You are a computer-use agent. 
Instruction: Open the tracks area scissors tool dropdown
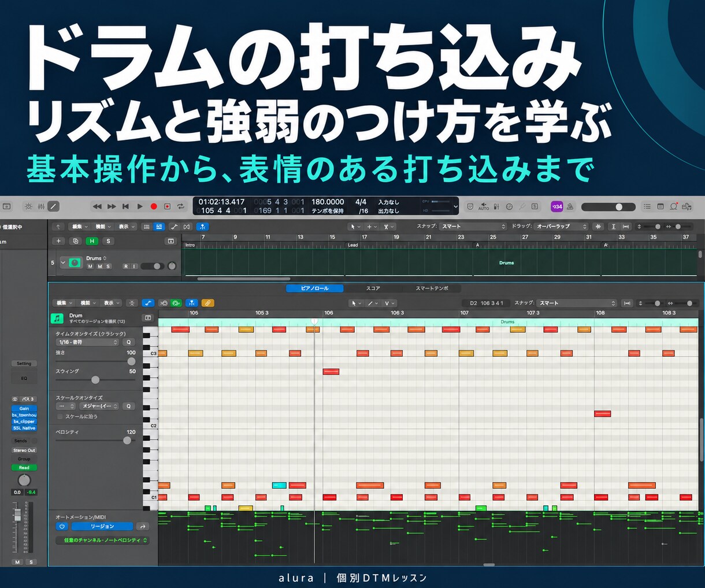389,227
